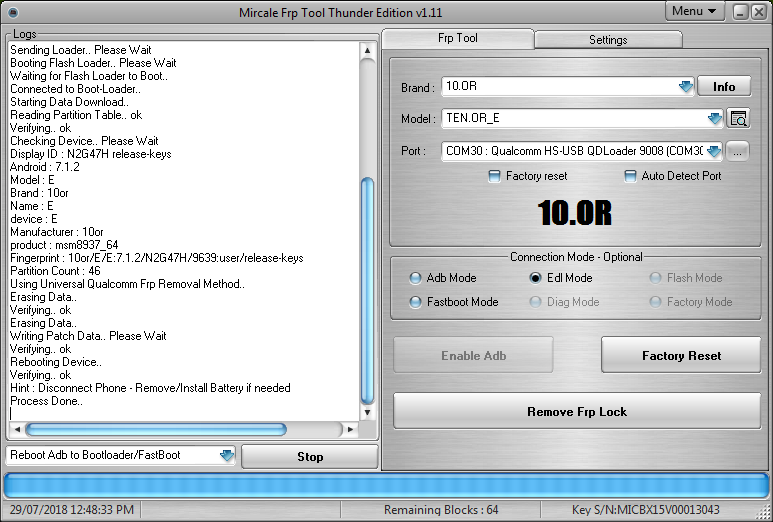Click the large 10.OR brand logo
773x522 pixels.
coord(575,213)
